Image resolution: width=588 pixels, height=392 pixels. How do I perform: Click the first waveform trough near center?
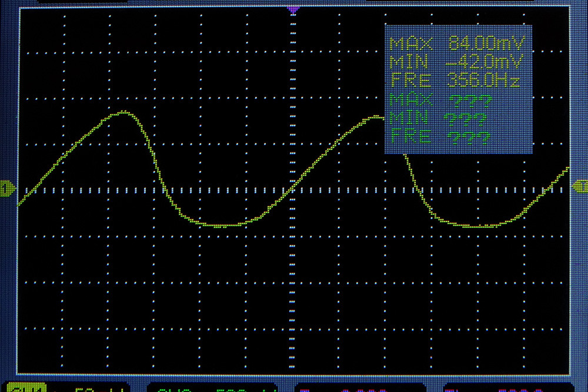tap(220, 226)
